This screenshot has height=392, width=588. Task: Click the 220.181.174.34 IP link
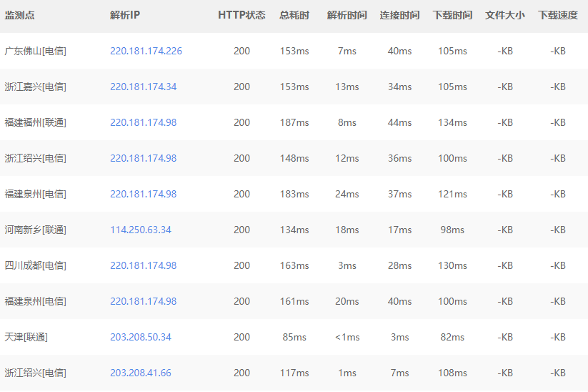(143, 87)
